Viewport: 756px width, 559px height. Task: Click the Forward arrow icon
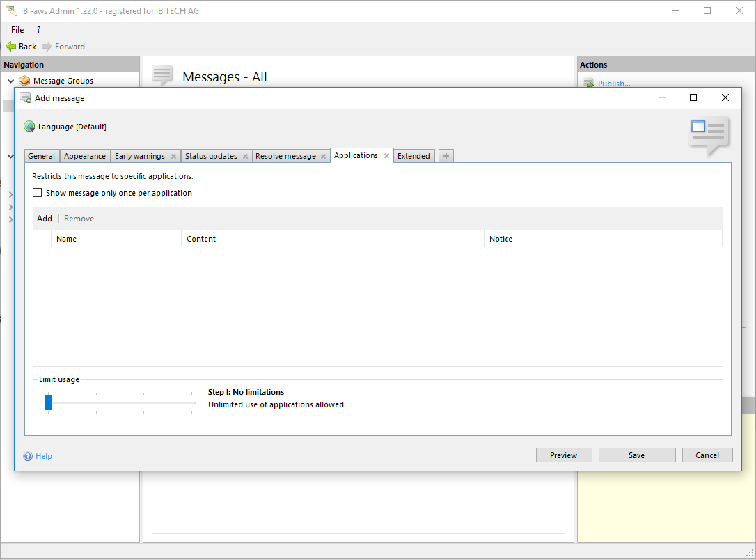47,47
